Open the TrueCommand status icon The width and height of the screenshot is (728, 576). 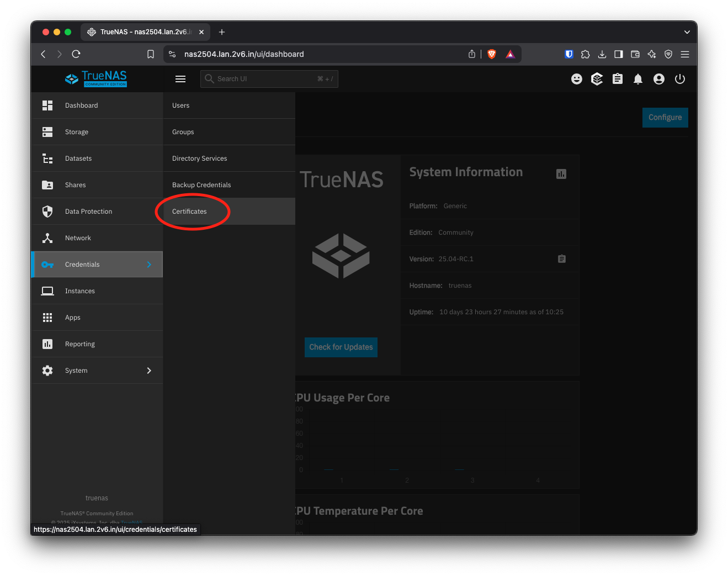597,79
